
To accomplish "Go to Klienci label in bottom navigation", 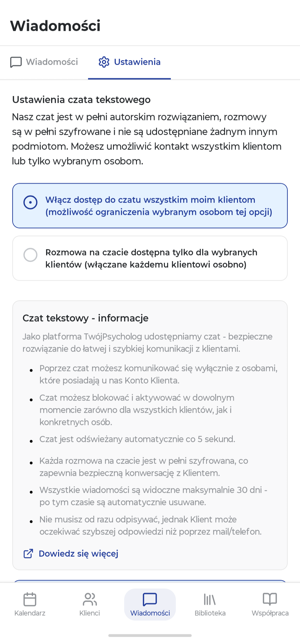I will [90, 613].
